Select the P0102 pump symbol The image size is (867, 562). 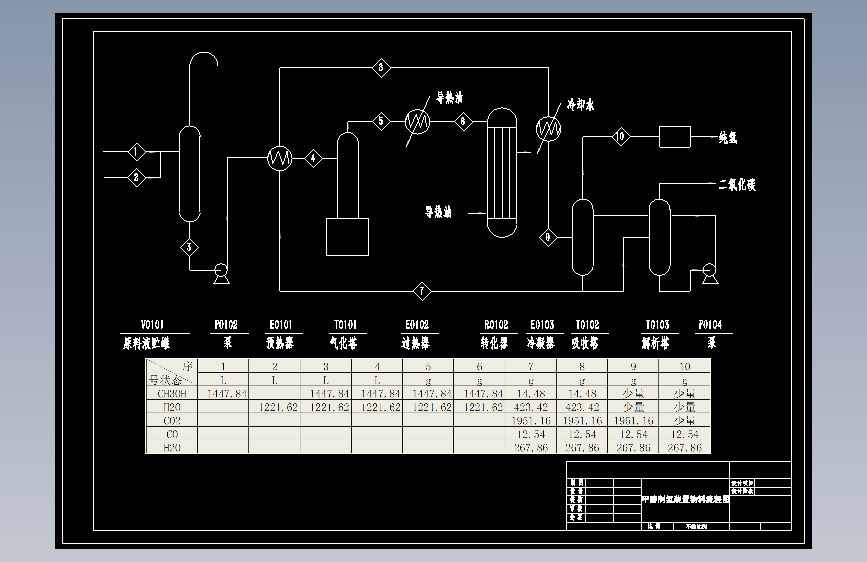coord(221,273)
